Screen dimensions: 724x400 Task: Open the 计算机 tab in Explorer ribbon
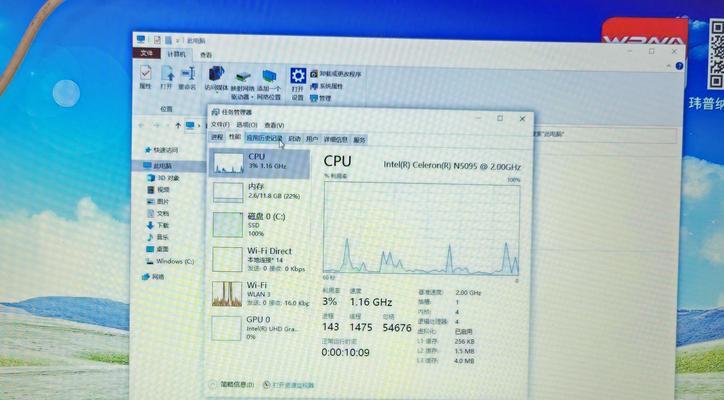coord(176,54)
